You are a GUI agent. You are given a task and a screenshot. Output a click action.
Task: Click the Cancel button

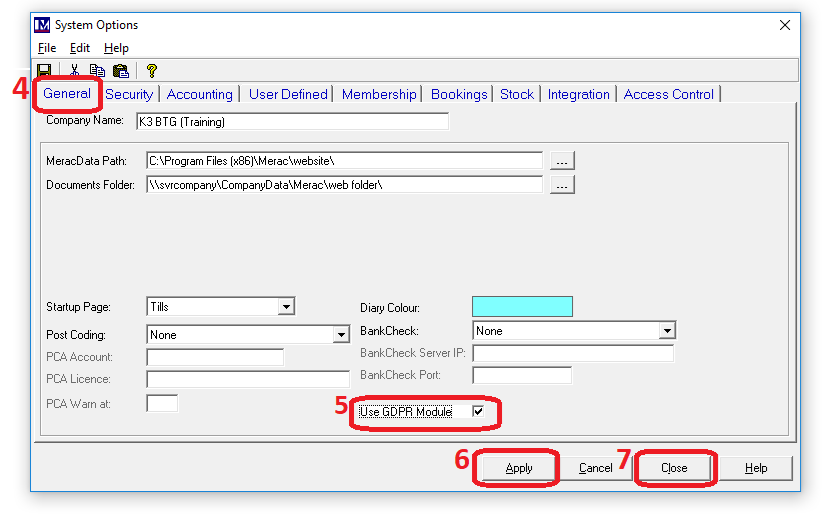click(x=595, y=468)
